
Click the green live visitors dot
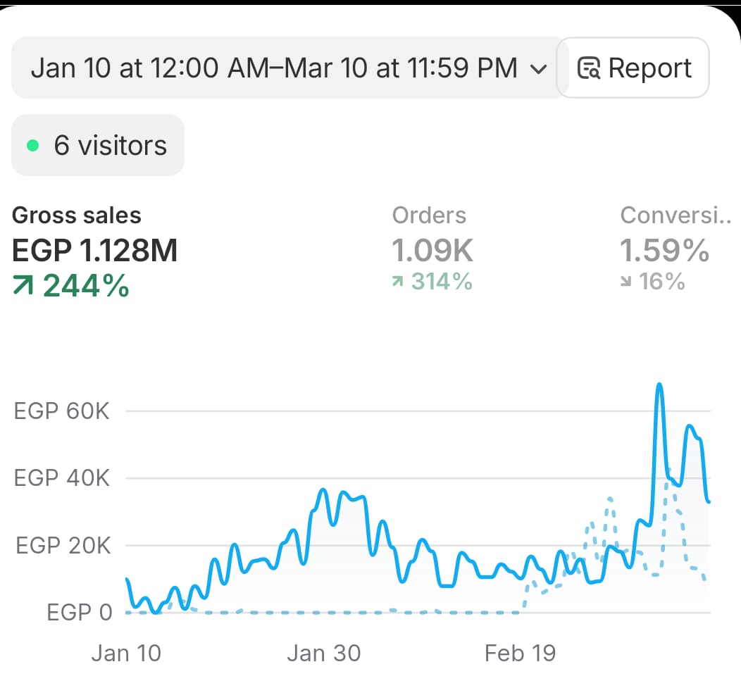click(32, 146)
